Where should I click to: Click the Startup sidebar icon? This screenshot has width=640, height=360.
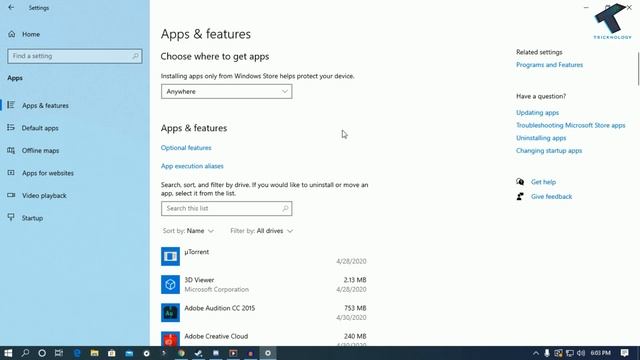point(11,217)
